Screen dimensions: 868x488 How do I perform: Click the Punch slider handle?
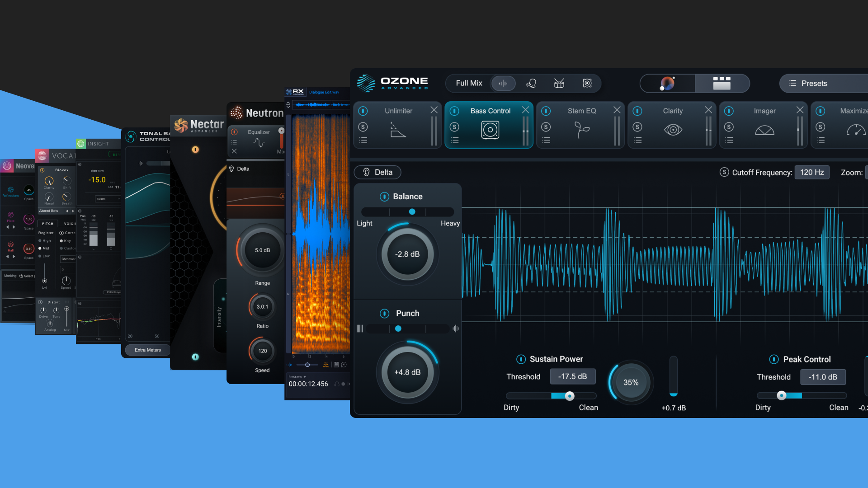(x=398, y=328)
